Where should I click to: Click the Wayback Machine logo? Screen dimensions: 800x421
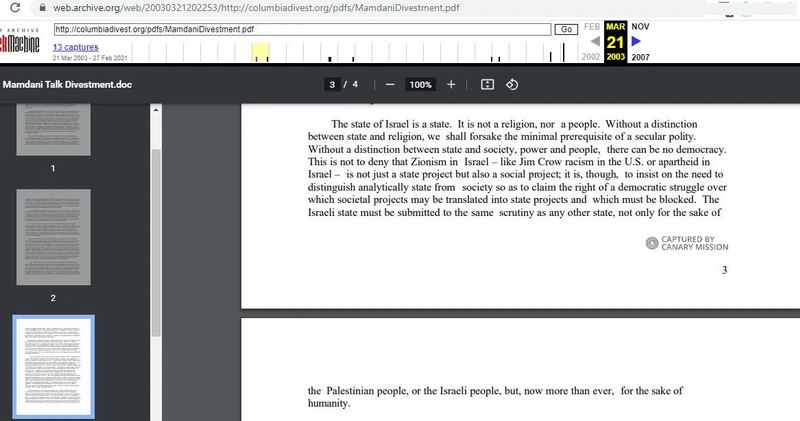pyautogui.click(x=19, y=42)
